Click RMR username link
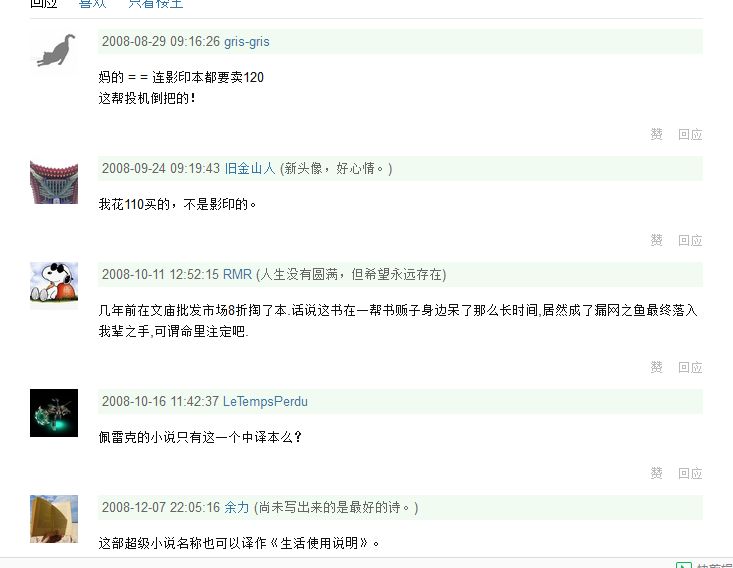The image size is (733, 568). point(237,274)
